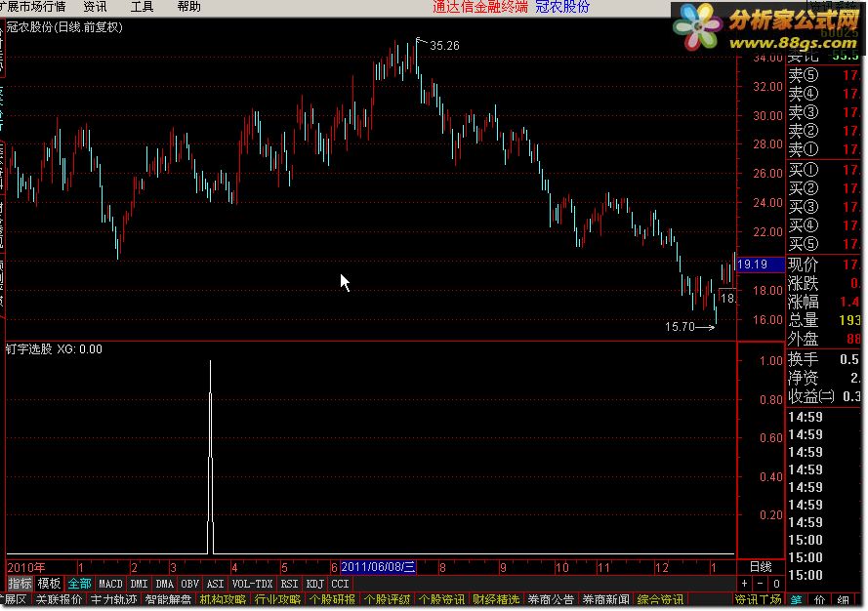This screenshot has height=611, width=868.
Task: Select the 笔 tick tab
Action: pos(796,600)
